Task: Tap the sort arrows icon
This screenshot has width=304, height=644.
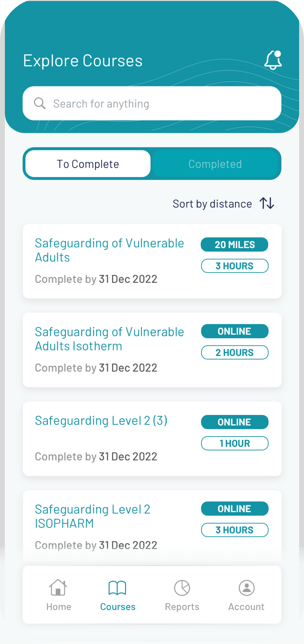Action: [267, 203]
